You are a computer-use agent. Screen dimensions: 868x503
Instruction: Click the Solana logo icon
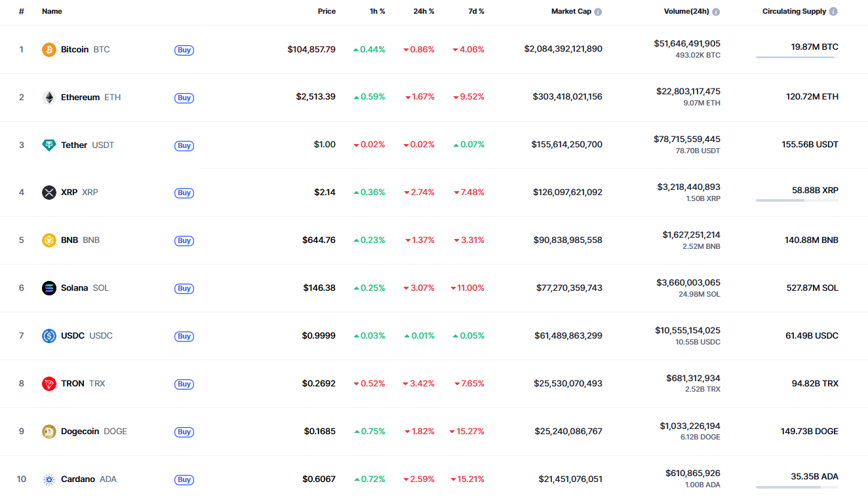click(49, 288)
